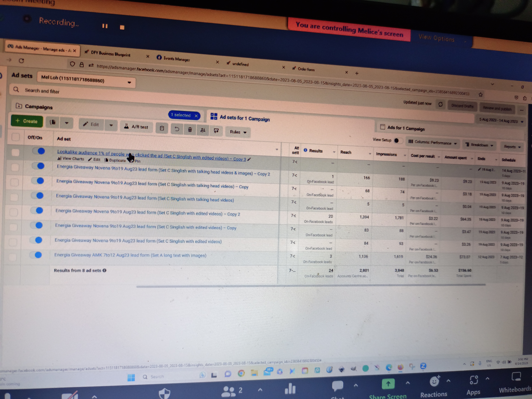Screen dimensions: 532x399
Task: Bookmark page with star icon in address bar
Action: point(480,95)
